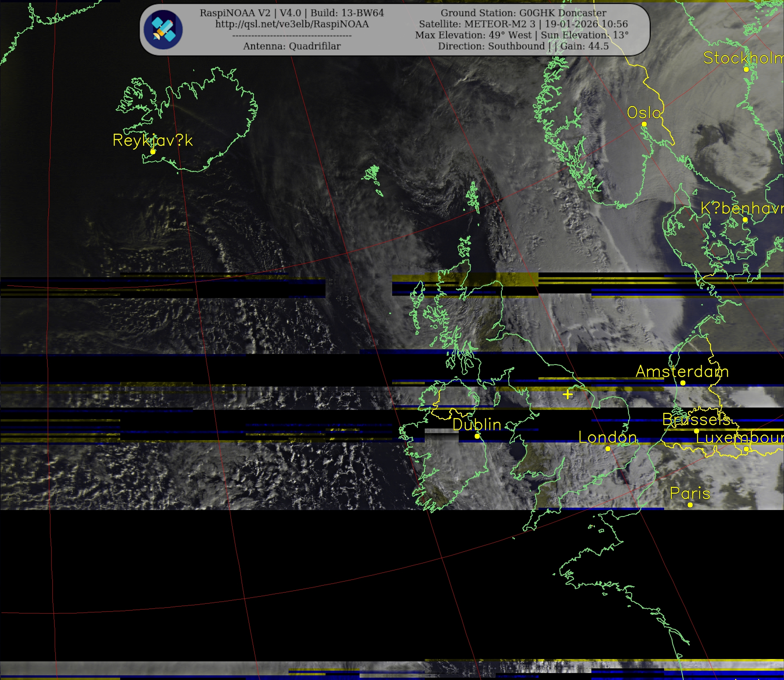Click the Oslo city marker dot

coord(644,124)
